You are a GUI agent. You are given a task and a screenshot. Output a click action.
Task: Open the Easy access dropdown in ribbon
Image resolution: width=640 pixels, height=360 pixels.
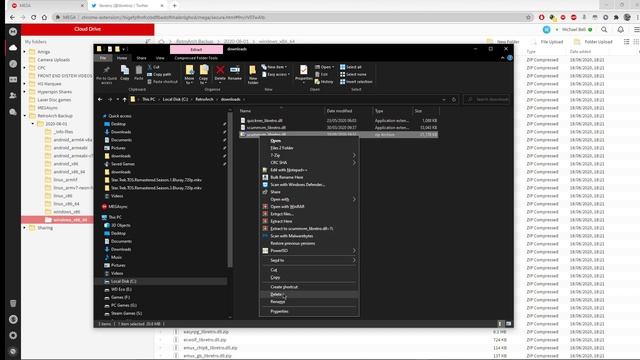pyautogui.click(x=276, y=74)
